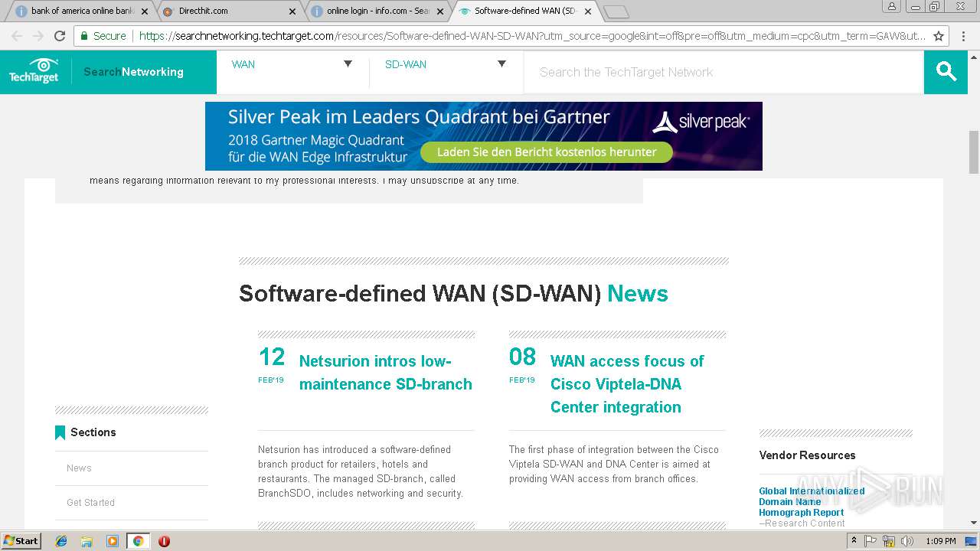Launch Internet Explorer from taskbar
The image size is (980, 551).
(x=61, y=541)
